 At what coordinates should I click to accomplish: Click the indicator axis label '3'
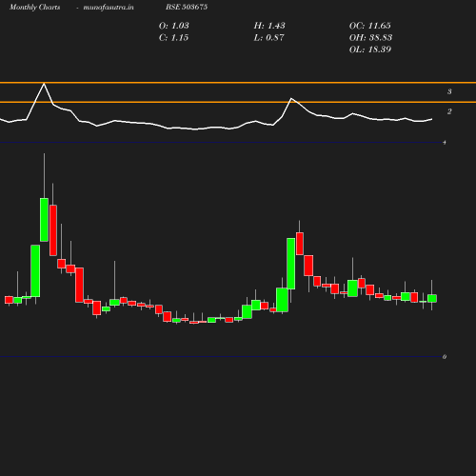449,91
